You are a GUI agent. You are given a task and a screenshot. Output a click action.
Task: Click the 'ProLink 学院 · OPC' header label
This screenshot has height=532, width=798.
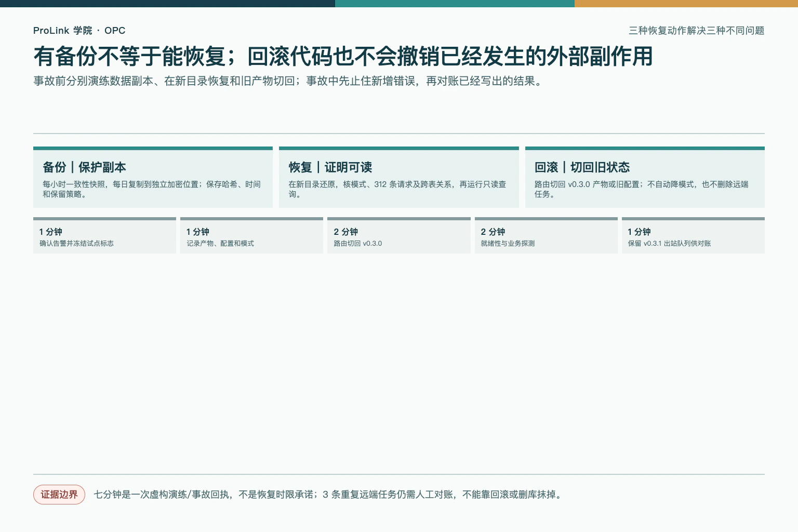(x=79, y=31)
